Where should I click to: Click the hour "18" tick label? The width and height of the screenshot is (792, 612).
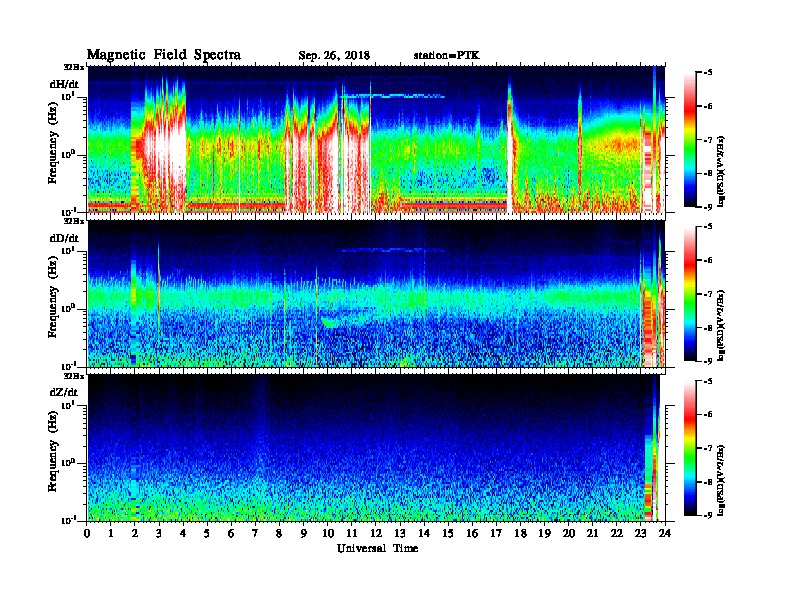(520, 533)
